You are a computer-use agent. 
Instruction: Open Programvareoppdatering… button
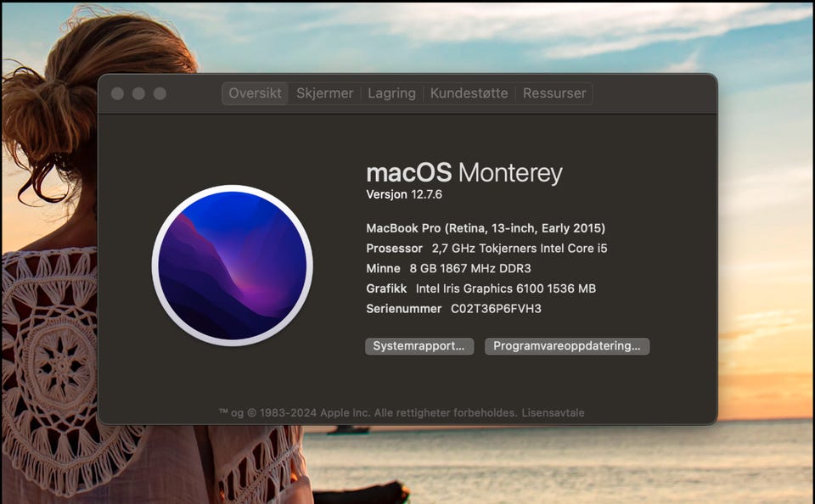[567, 346]
